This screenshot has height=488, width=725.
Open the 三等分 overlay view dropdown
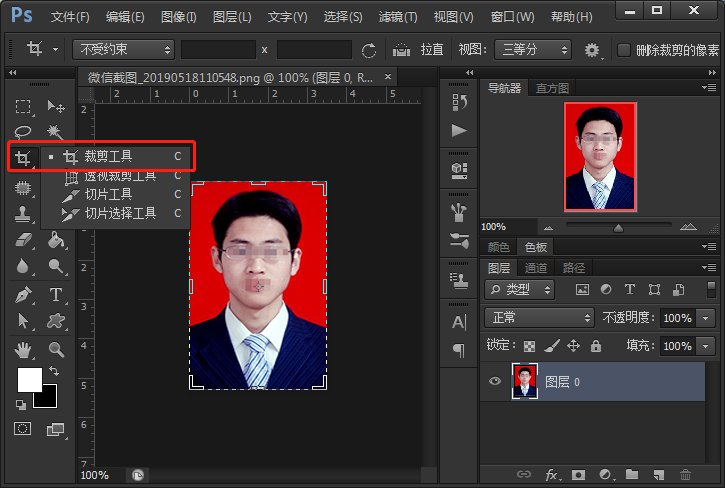(533, 49)
